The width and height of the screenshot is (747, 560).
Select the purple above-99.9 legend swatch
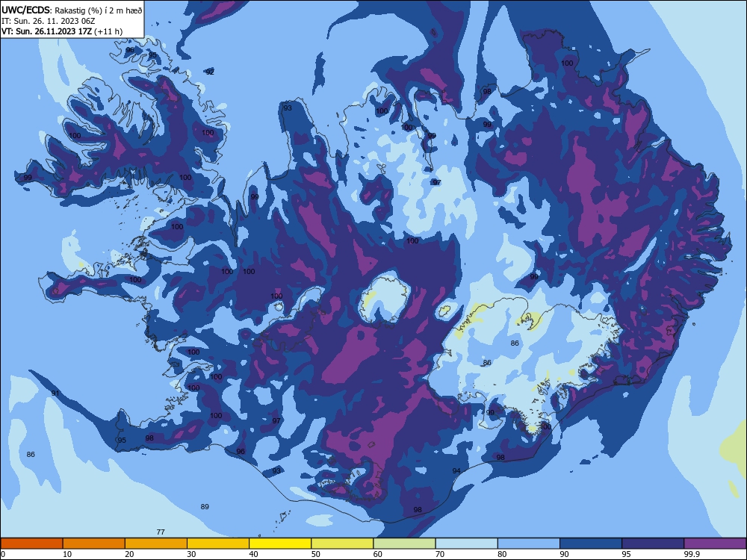(715, 544)
